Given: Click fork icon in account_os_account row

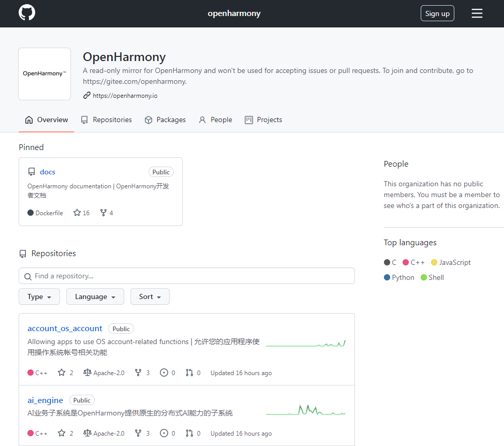Looking at the screenshot, I should pos(138,373).
